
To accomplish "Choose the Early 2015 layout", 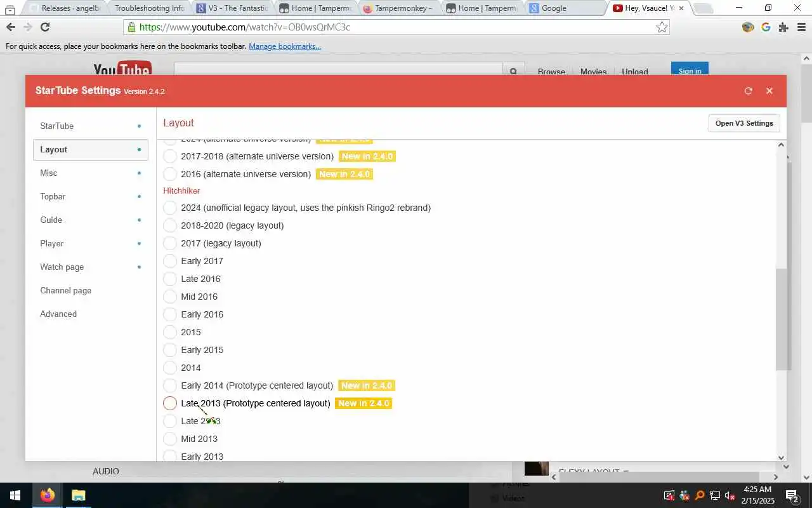I will tap(170, 350).
